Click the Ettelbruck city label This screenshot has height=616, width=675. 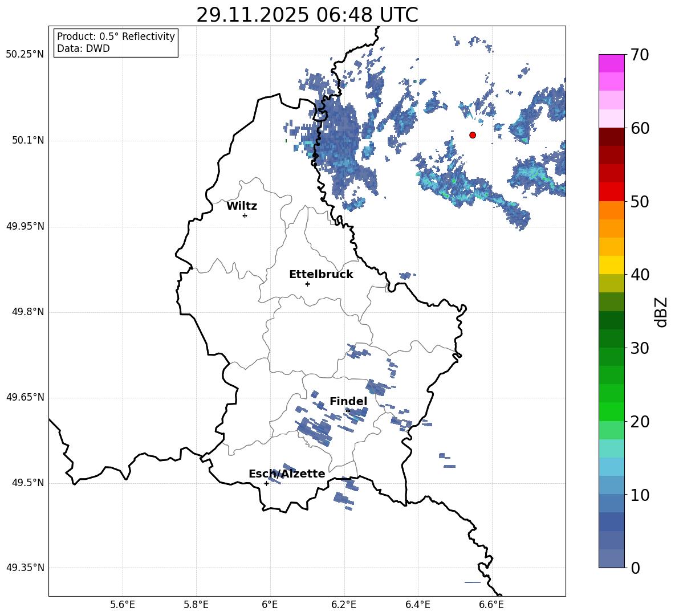pyautogui.click(x=321, y=275)
